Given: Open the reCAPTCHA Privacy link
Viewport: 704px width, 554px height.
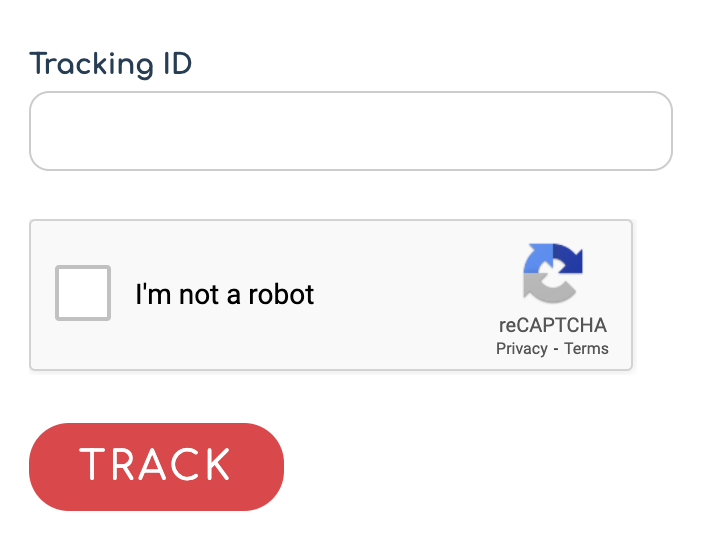Looking at the screenshot, I should (x=522, y=349).
